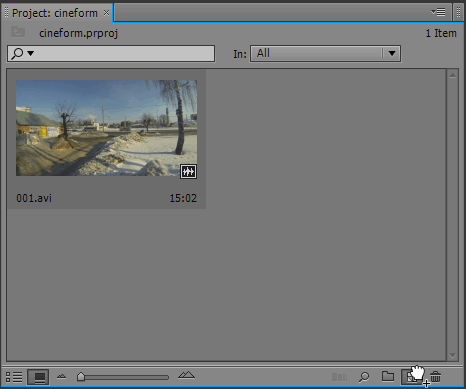Image resolution: width=466 pixels, height=389 pixels.
Task: Click the 1 Item count label
Action: click(x=441, y=33)
